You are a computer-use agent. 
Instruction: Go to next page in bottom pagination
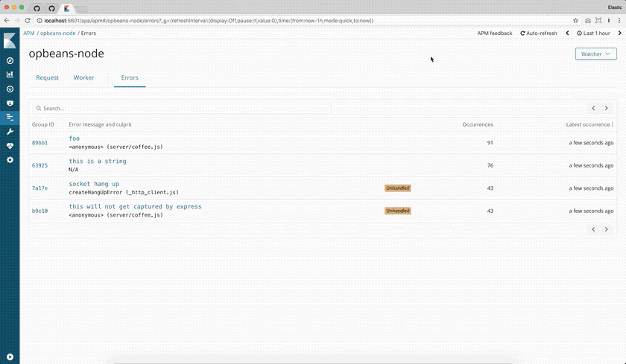coord(607,229)
